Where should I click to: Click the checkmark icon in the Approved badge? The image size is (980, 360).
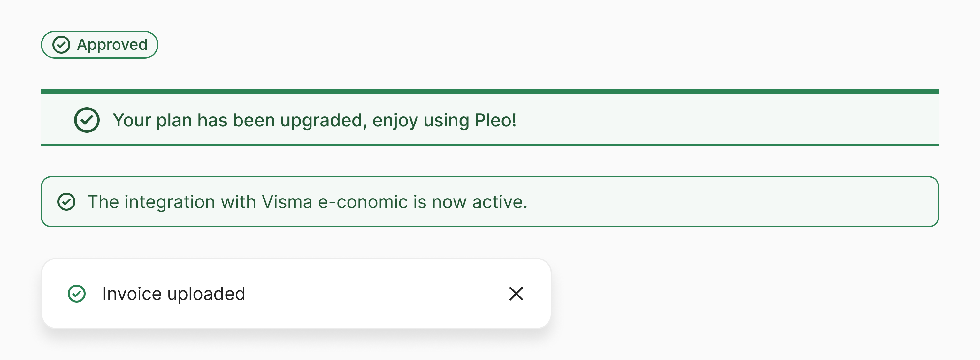pos(61,45)
